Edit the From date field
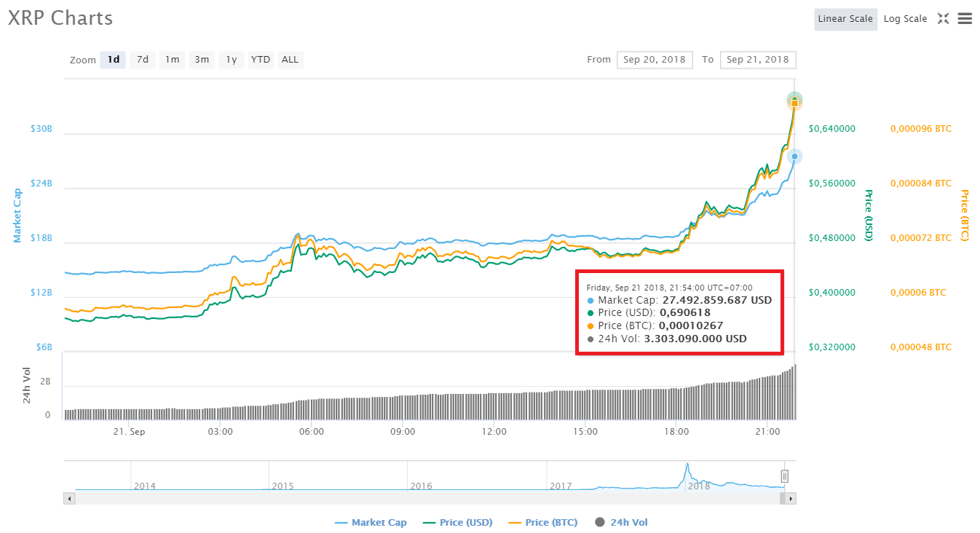This screenshot has width=980, height=533. [655, 60]
